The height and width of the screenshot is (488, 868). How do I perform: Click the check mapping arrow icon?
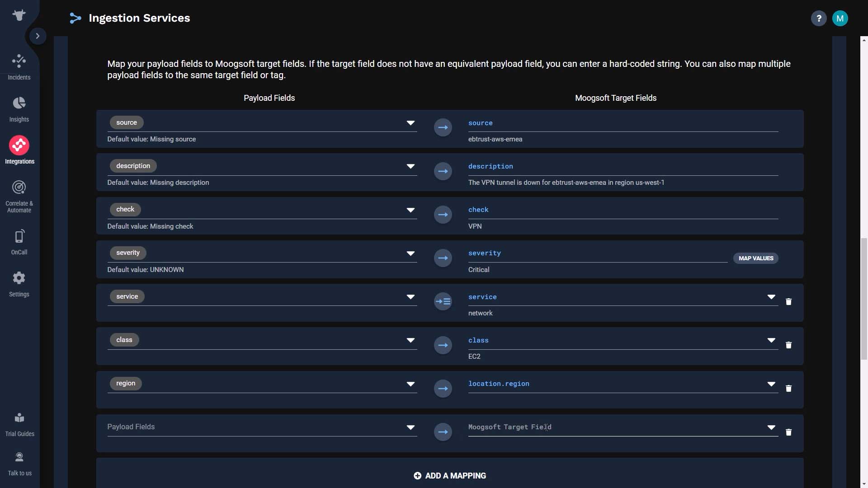pyautogui.click(x=443, y=215)
